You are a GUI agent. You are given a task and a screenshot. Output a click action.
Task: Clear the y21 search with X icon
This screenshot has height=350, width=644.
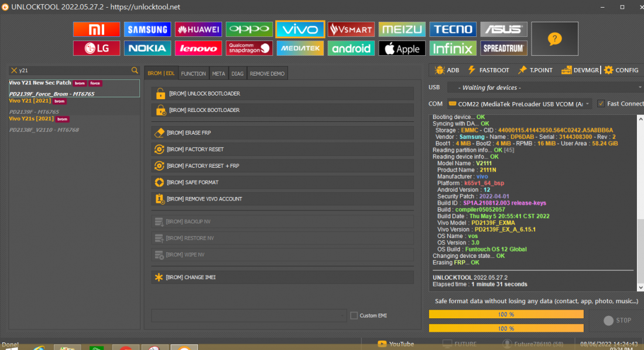click(14, 70)
